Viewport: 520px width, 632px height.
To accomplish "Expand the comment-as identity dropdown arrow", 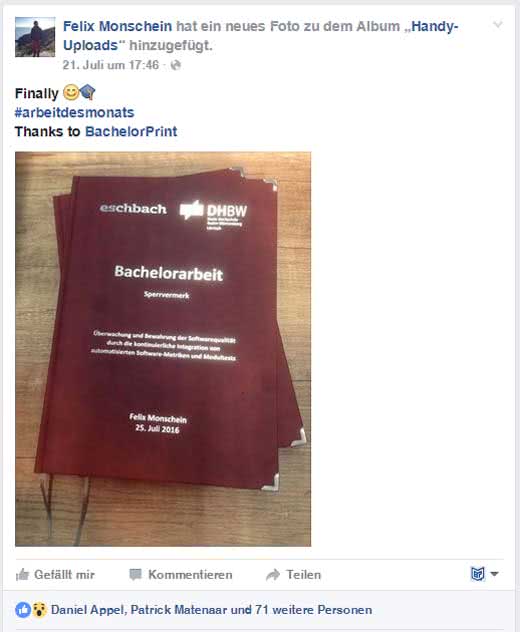I will (x=495, y=574).
